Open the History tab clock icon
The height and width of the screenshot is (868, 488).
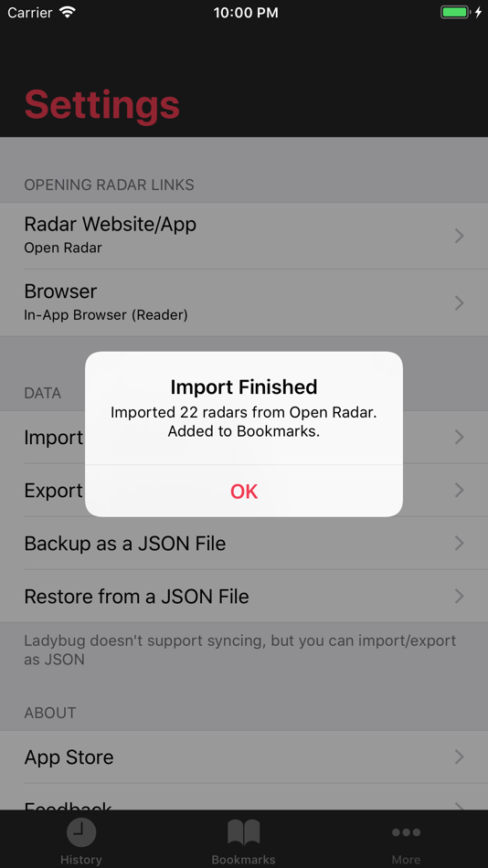(x=81, y=832)
